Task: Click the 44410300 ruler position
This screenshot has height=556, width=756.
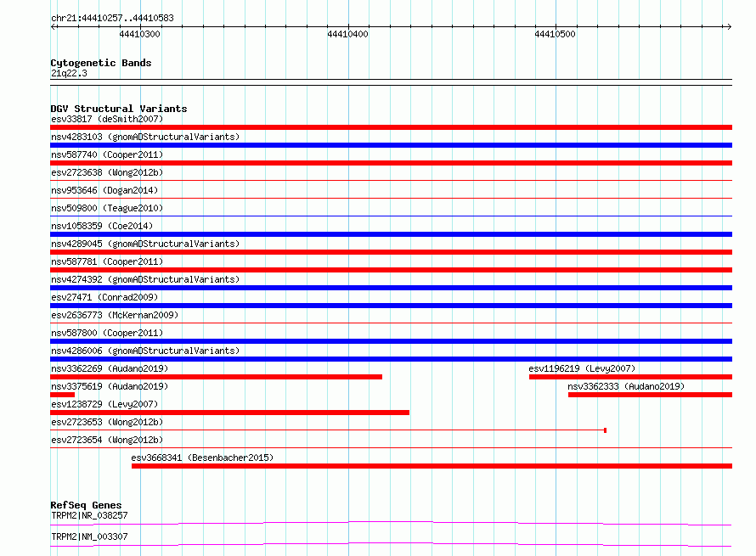Action: tap(140, 34)
